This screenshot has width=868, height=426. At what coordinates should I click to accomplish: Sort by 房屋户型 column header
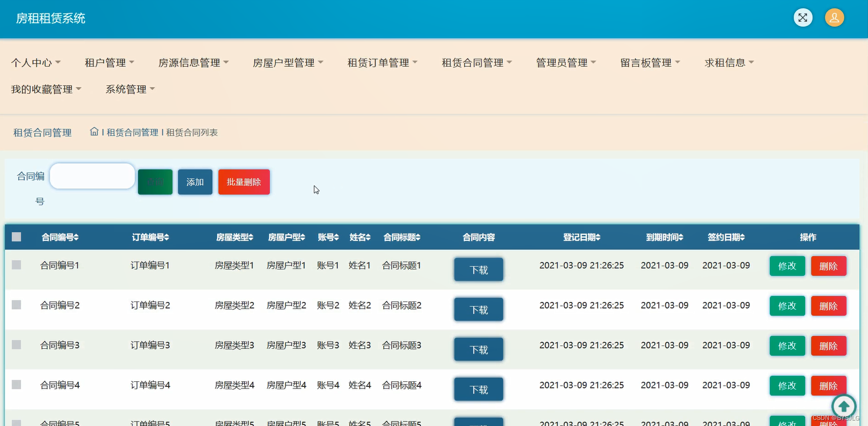click(x=286, y=237)
